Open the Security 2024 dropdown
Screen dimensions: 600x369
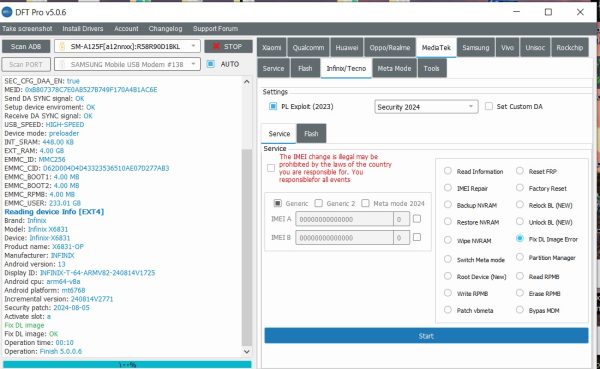[426, 107]
